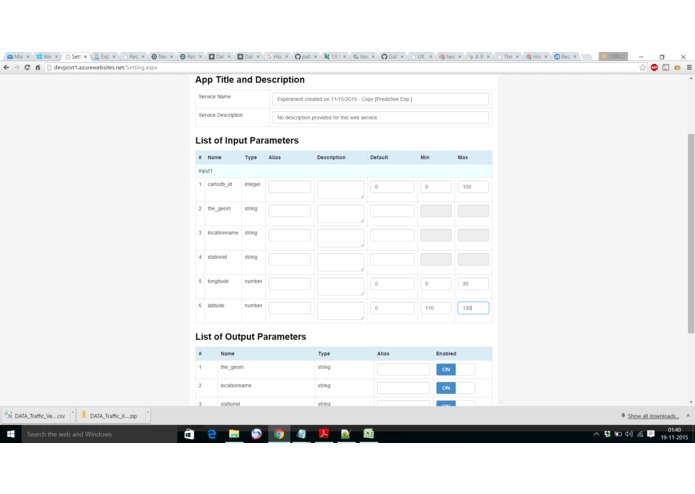Screen dimensions: 695x494
Task: Switch to the The browser tab
Action: 507,57
